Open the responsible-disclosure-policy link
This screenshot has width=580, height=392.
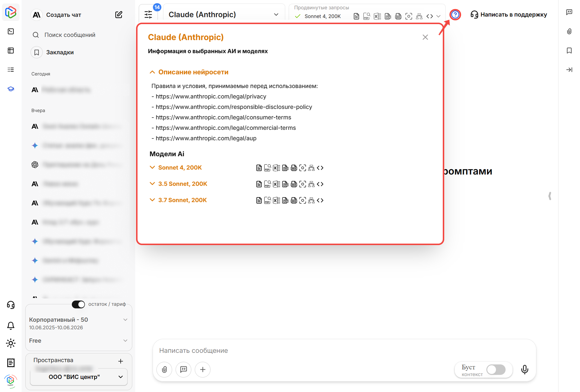(x=234, y=107)
